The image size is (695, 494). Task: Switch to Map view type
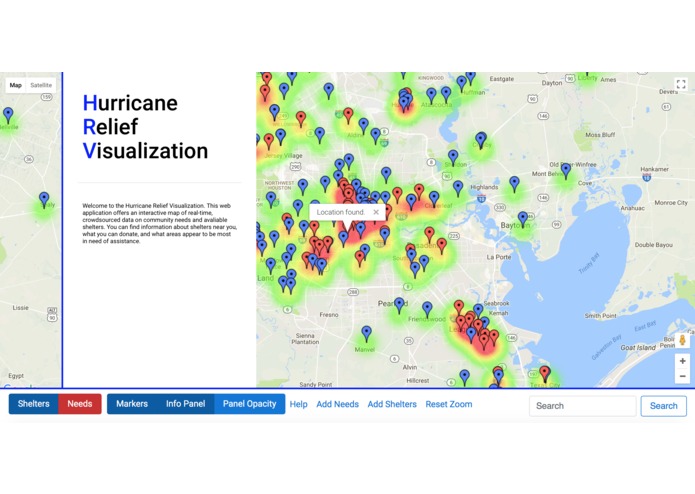click(x=16, y=85)
